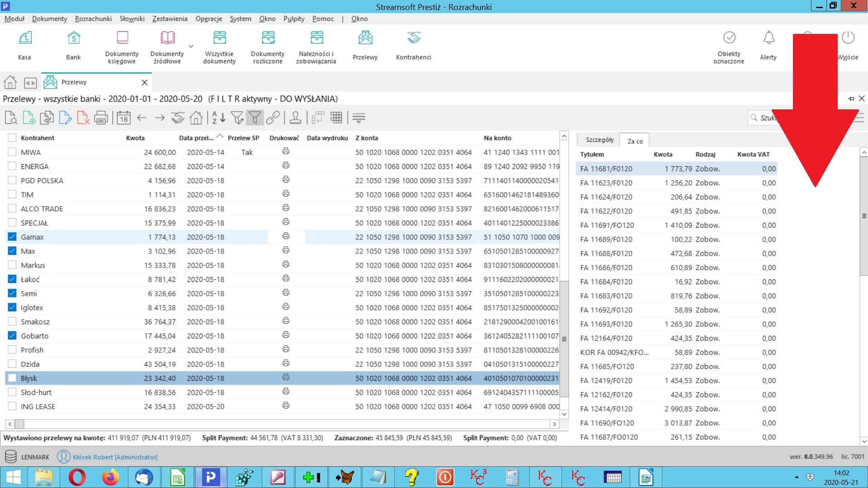Click the stamp icon in the toolbar
This screenshot has height=488, width=868.
tap(295, 118)
